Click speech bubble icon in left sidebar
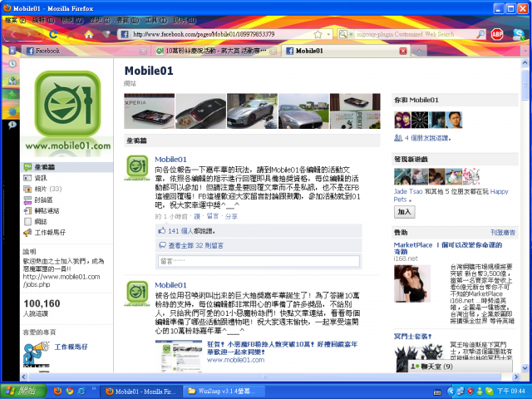Image resolution: width=532 pixels, height=399 pixels. (x=12, y=126)
